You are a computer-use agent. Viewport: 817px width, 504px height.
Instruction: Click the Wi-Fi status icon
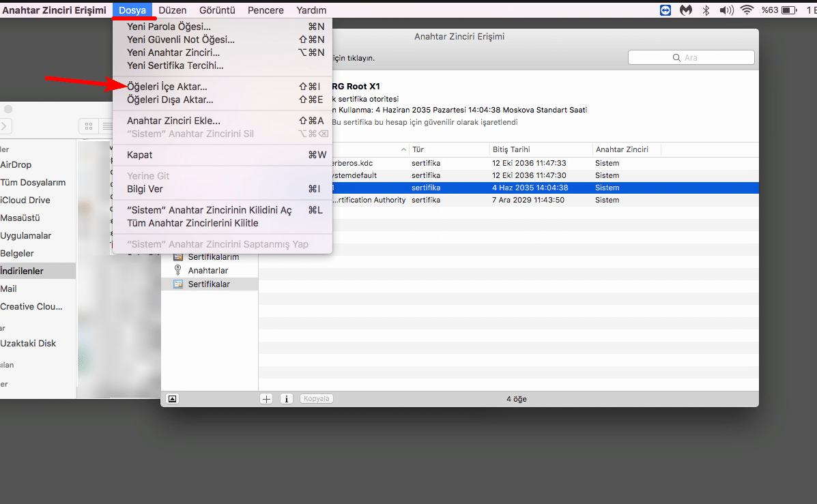747,10
